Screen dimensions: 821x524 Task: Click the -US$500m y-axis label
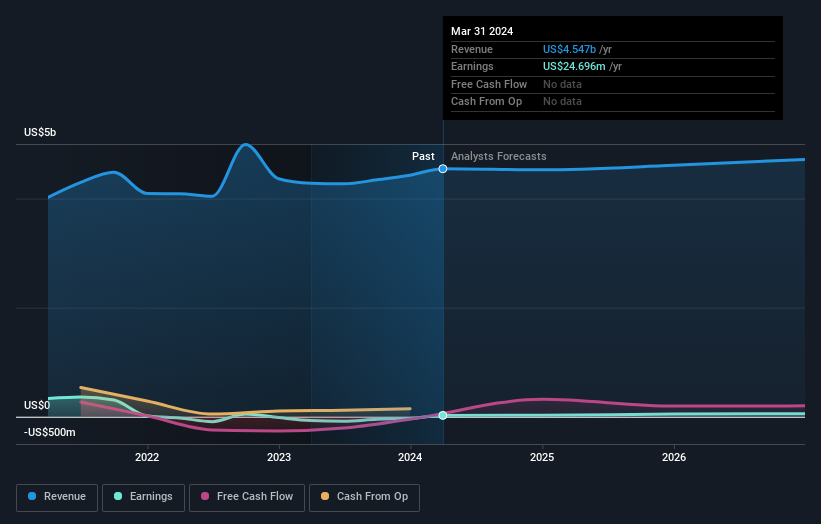50,432
